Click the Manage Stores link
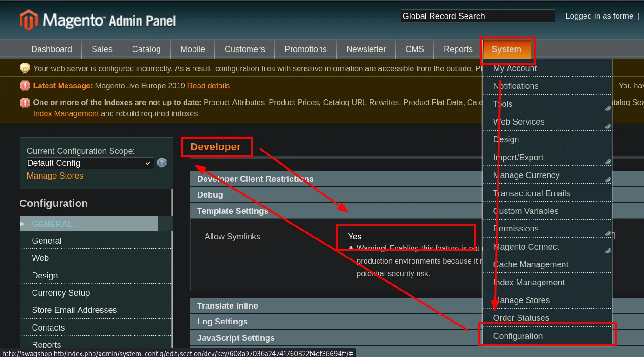This screenshot has width=644, height=357. click(55, 176)
